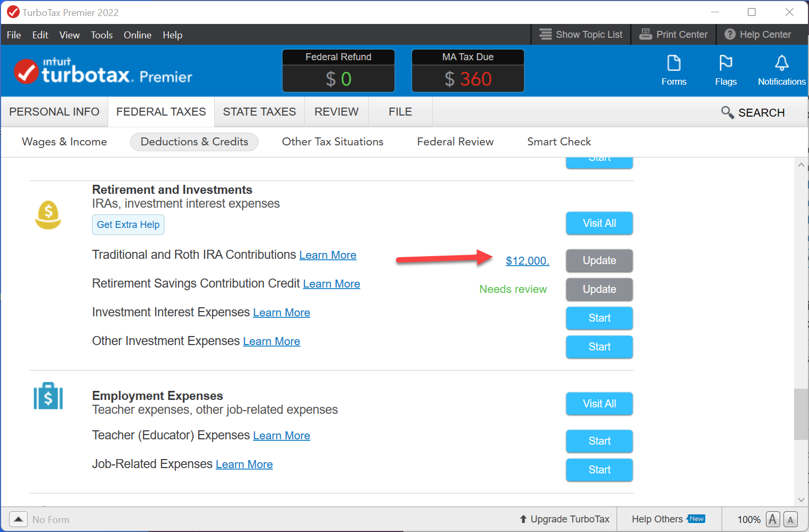Update Traditional and Roth IRA Contributions
The image size is (809, 532).
pos(600,260)
